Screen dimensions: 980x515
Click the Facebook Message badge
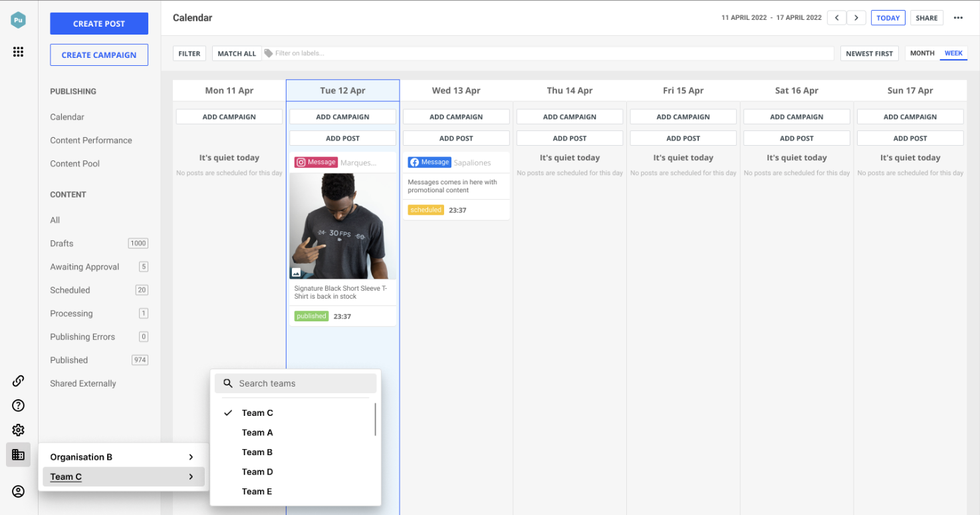coord(429,162)
